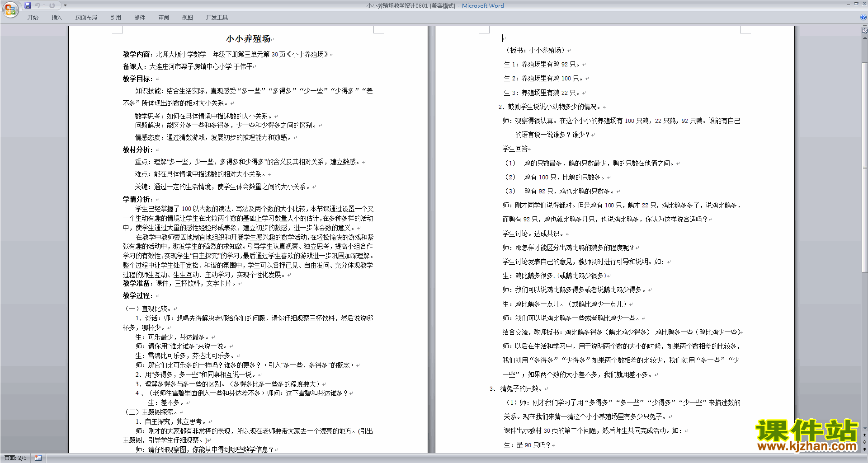868x463 pixels.
Task: Switch to the 视图 tab
Action: pyautogui.click(x=188, y=18)
